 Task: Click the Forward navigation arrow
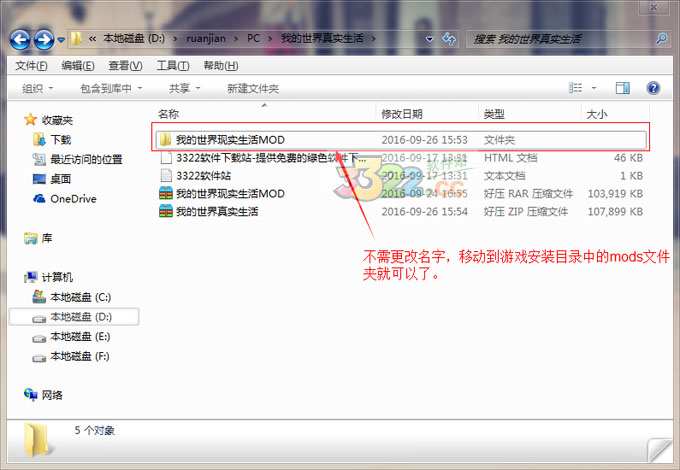point(44,39)
